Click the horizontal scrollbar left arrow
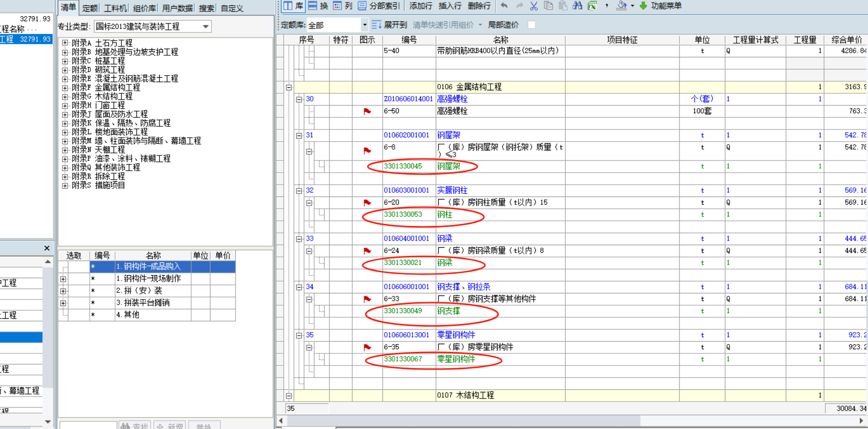 pyautogui.click(x=281, y=421)
